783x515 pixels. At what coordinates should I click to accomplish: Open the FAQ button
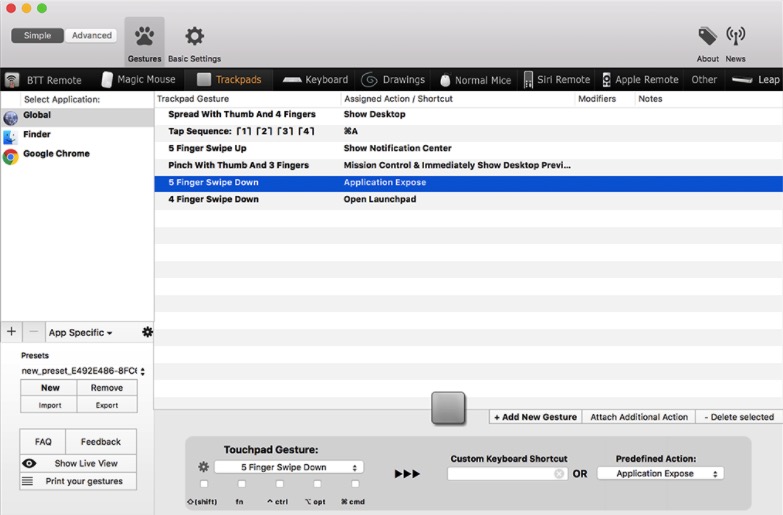pyautogui.click(x=43, y=442)
